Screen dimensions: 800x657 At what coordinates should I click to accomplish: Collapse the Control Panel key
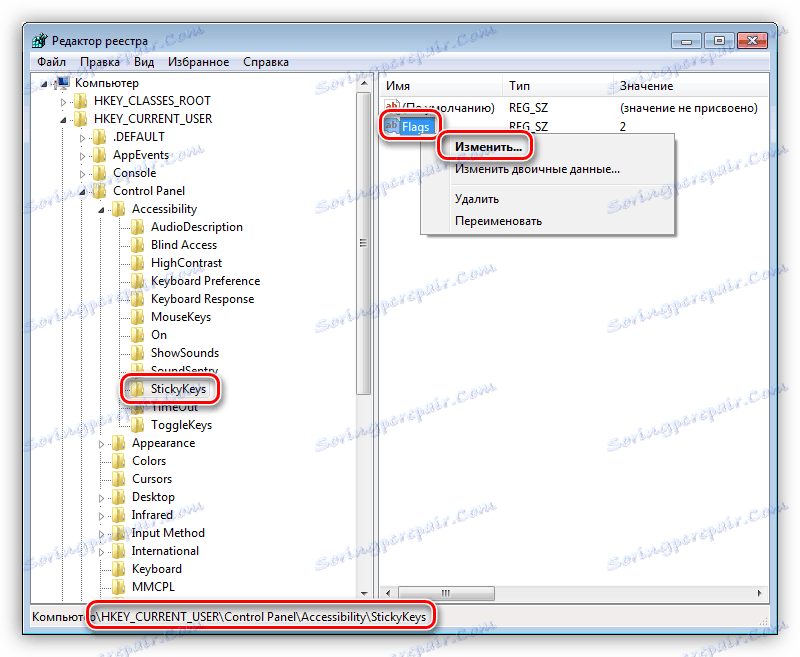[82, 192]
